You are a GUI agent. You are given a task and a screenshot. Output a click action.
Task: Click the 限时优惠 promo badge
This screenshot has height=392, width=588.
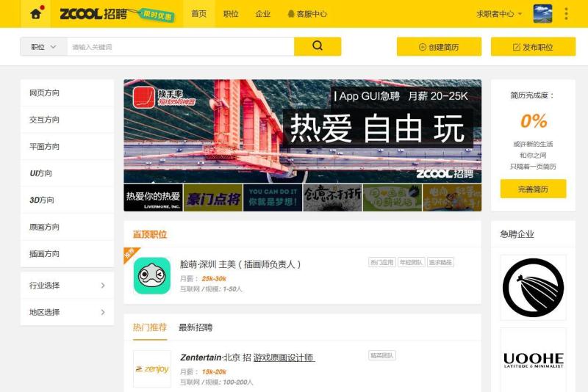[157, 15]
